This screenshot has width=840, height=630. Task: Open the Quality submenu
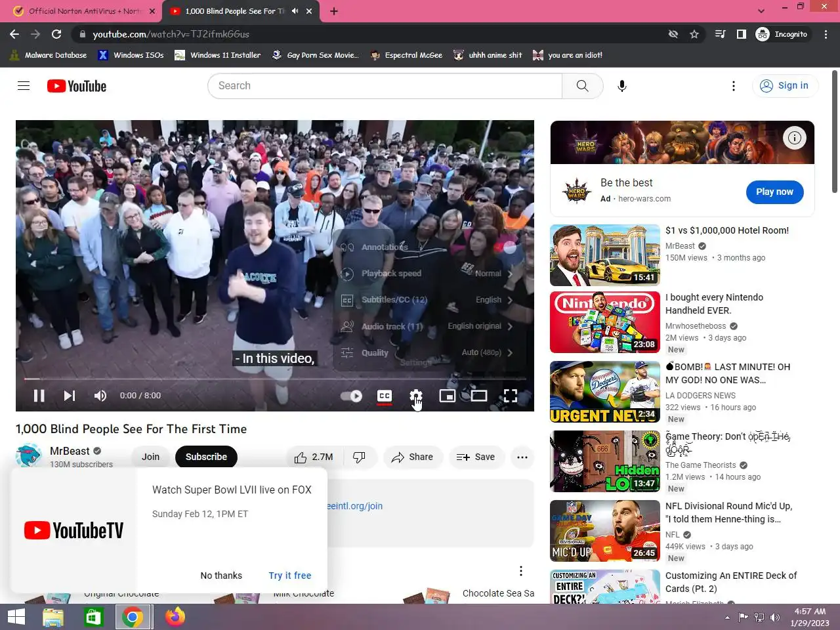click(427, 352)
